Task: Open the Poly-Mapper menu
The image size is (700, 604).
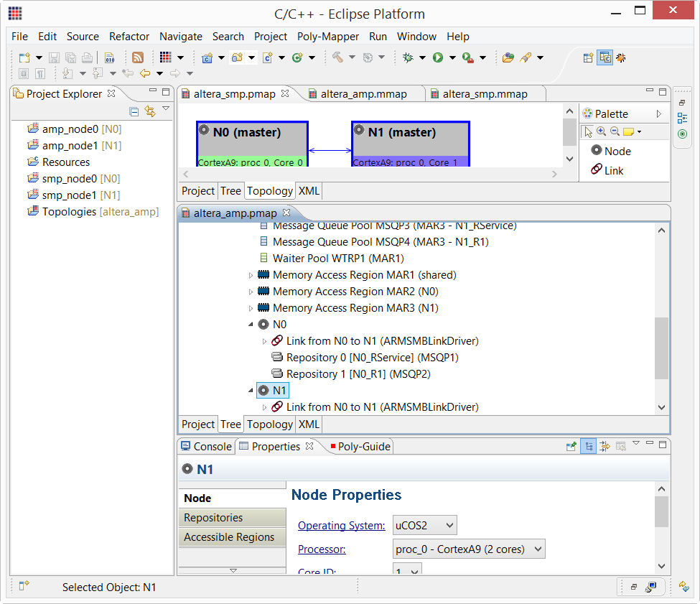Action: [x=328, y=37]
